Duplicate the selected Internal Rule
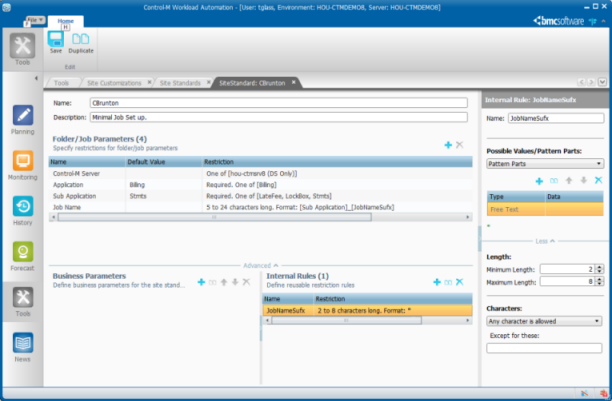 point(448,282)
